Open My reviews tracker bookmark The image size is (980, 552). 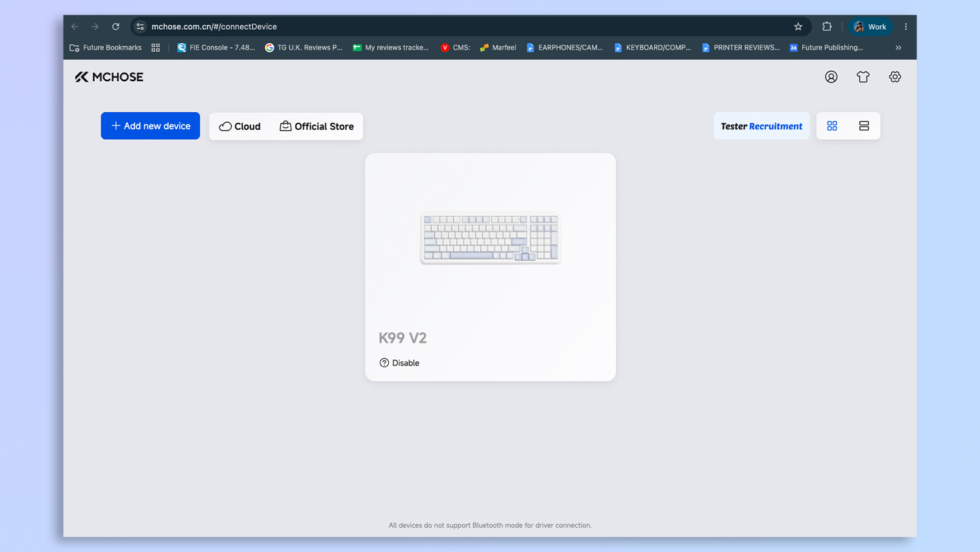pyautogui.click(x=391, y=47)
